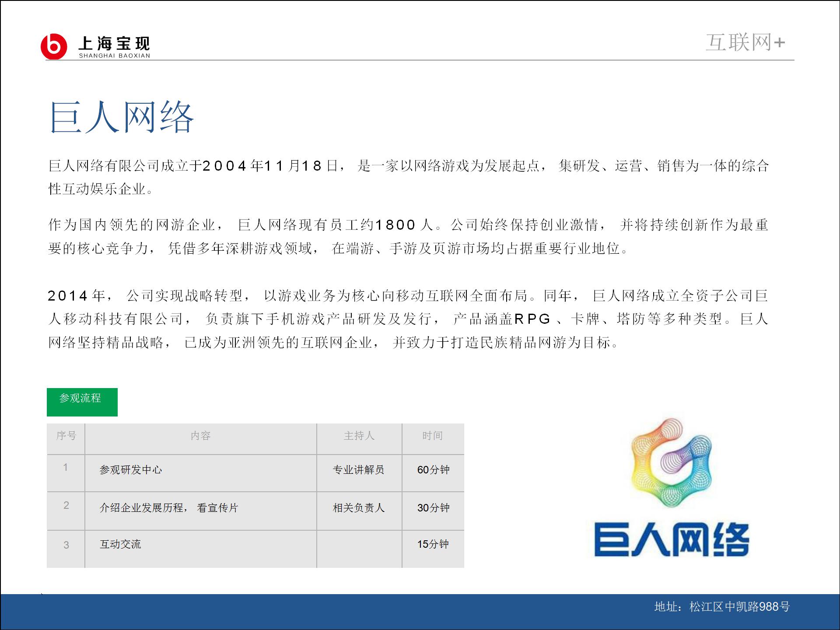Click the 专业讲解员 table cell
This screenshot has width=840, height=630.
(x=359, y=473)
